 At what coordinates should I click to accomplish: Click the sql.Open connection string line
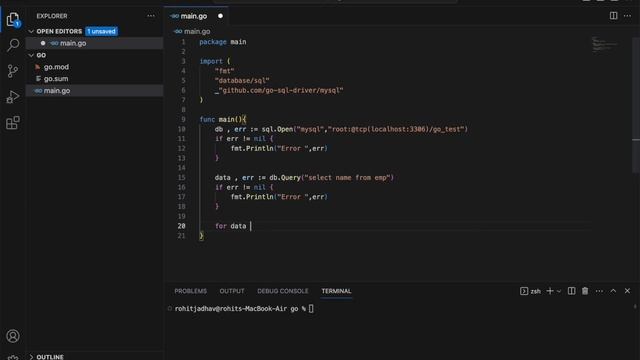[x=341, y=129]
